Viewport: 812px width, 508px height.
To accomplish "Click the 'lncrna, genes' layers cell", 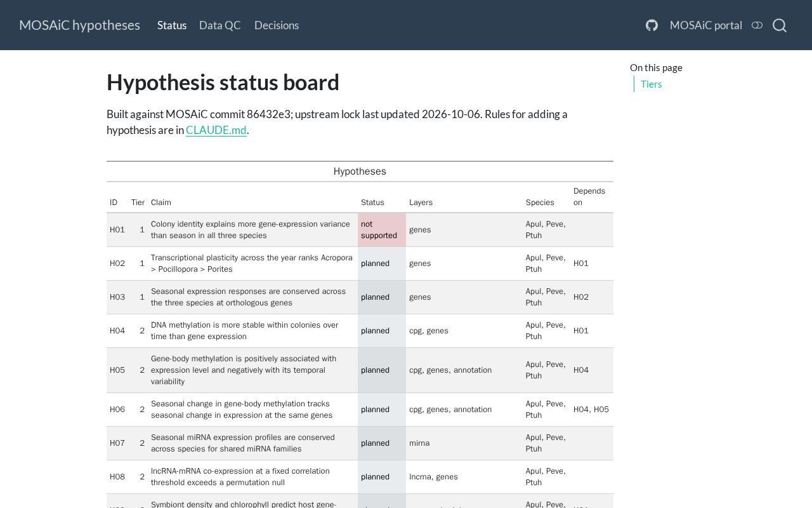I will click(464, 477).
